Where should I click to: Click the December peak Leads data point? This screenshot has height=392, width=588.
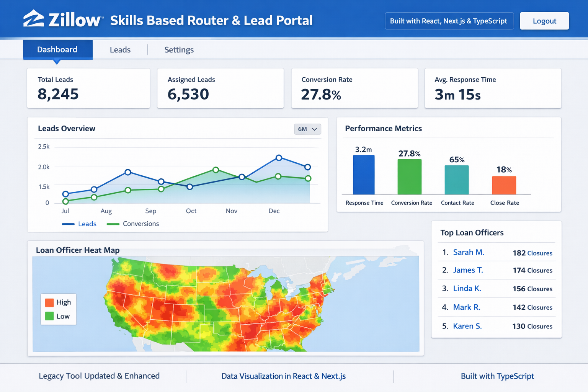(279, 158)
